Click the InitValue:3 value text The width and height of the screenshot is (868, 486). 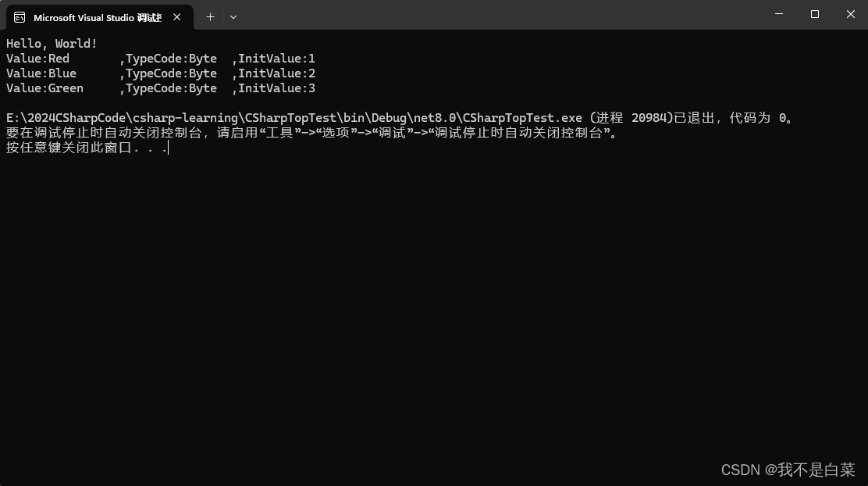coord(275,88)
